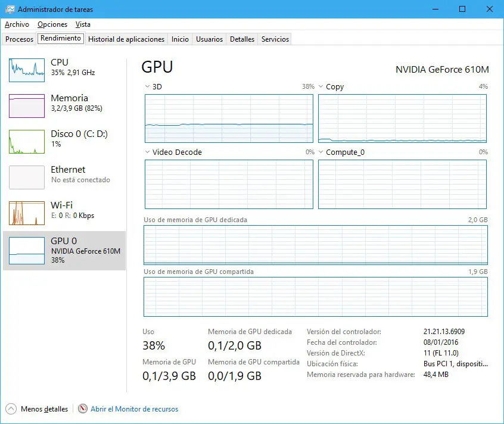Select the Memoria graph thumbnail
The width and height of the screenshot is (504, 424).
pyautogui.click(x=27, y=106)
